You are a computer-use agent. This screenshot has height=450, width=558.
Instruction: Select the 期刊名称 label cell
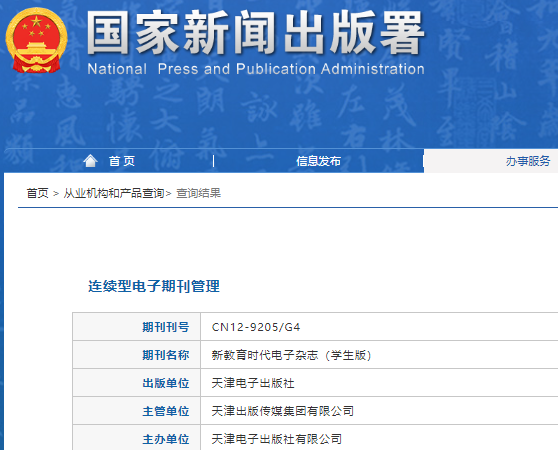pyautogui.click(x=137, y=355)
